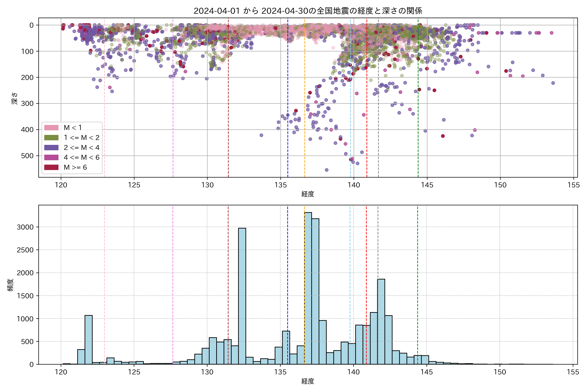Click the 経度 label under histogram
Image resolution: width=588 pixels, height=392 pixels.
click(308, 381)
